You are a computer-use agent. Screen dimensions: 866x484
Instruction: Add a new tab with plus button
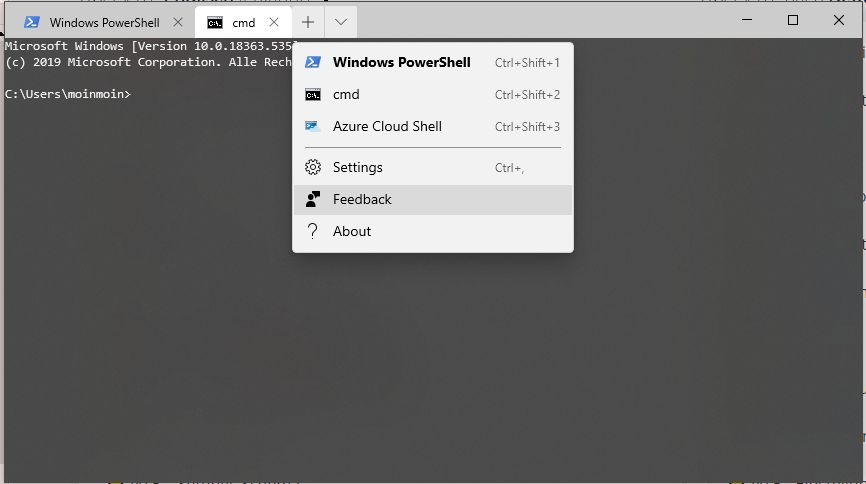(x=308, y=22)
